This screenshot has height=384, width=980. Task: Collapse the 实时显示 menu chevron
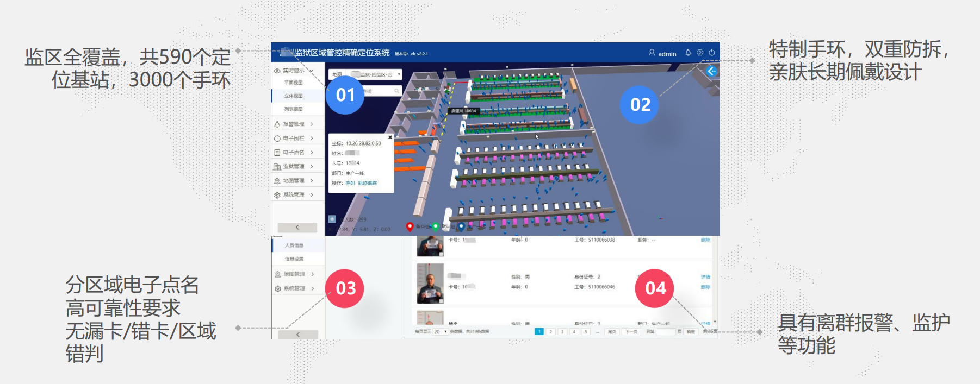[312, 71]
